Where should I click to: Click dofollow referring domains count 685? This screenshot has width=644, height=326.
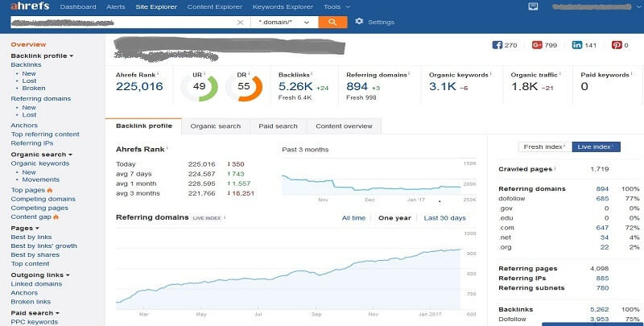point(602,199)
